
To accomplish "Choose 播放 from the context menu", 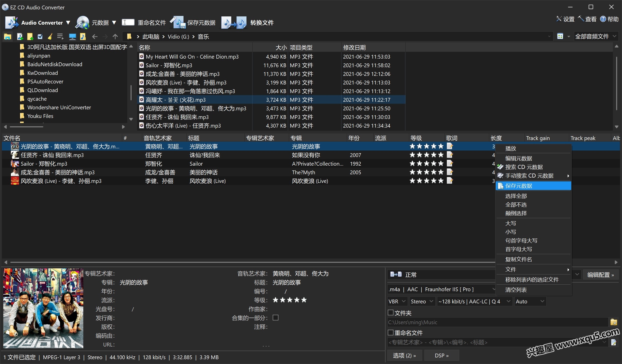I will pyautogui.click(x=533, y=148).
